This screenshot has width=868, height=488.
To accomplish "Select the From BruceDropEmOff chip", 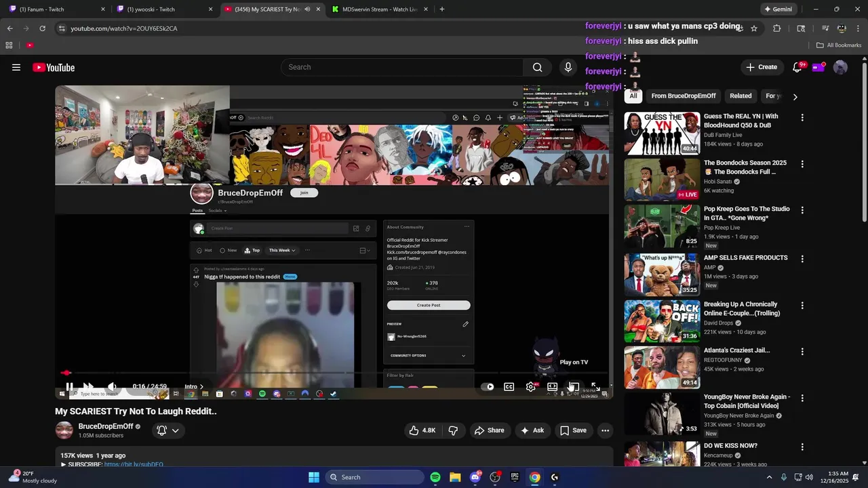I will (x=684, y=96).
